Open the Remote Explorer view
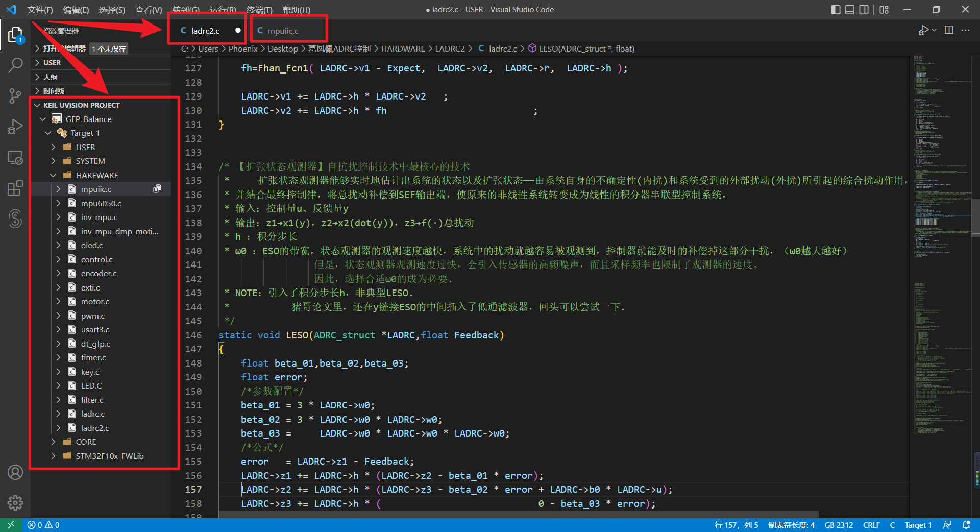The image size is (980, 532). point(15,157)
